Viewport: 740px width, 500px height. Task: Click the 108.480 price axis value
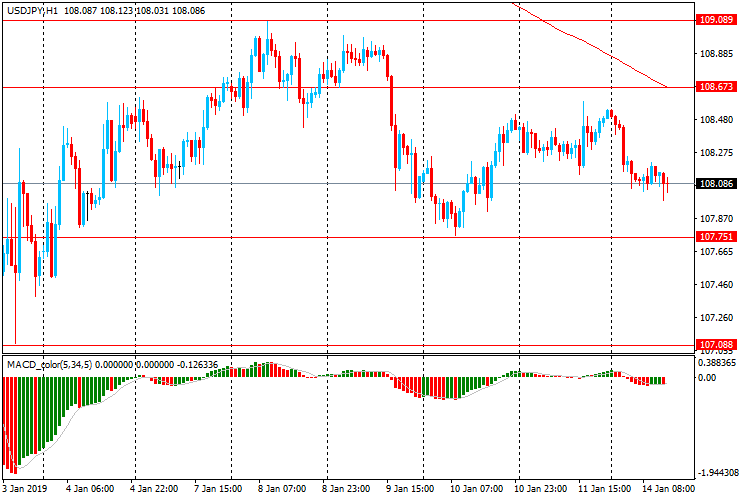(716, 119)
